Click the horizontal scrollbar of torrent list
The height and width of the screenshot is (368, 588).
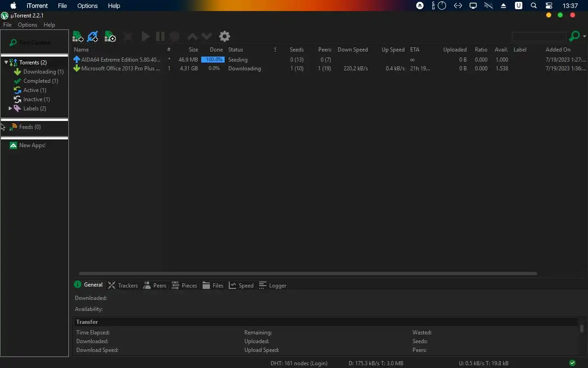(308, 274)
